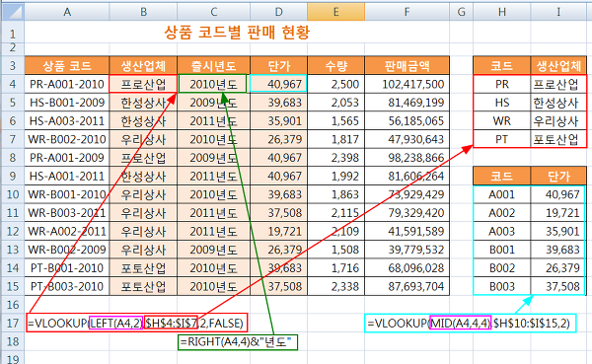Select cell D4 with 40,967

(x=278, y=84)
